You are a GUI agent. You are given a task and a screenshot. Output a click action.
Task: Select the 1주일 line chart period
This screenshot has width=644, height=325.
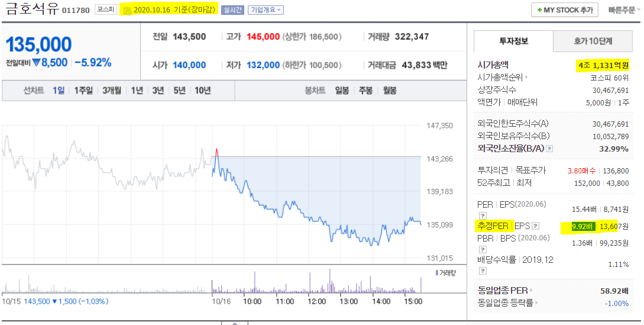(x=83, y=91)
